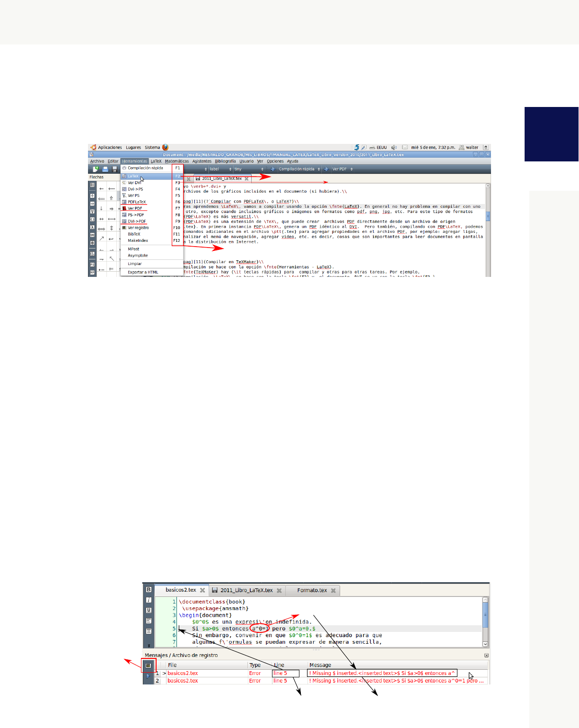Close the Mensajes / Archivo de registro panel
The width and height of the screenshot is (579, 728).
[486, 656]
